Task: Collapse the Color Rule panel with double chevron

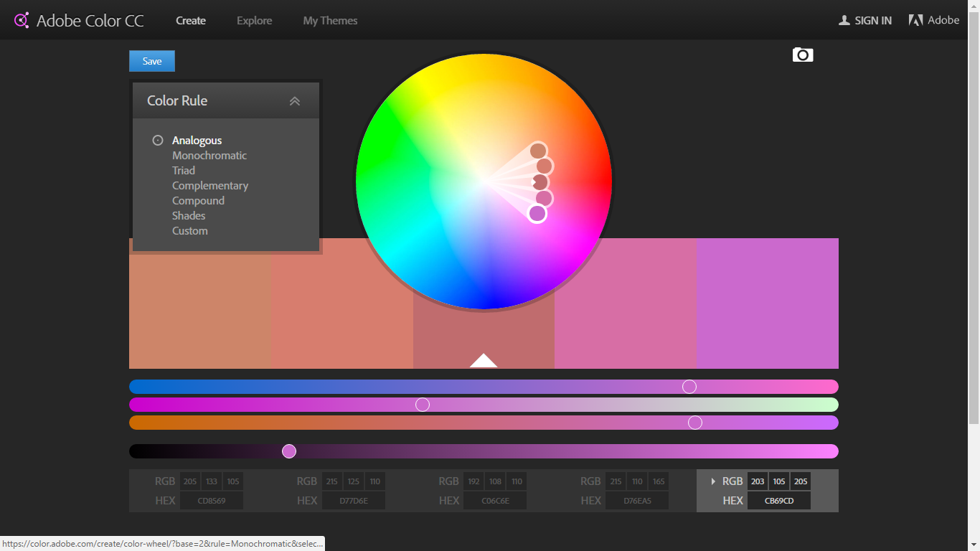Action: click(294, 101)
